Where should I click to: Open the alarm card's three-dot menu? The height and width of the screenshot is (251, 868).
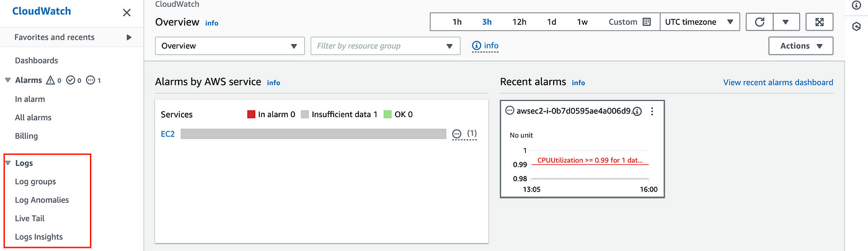click(652, 112)
